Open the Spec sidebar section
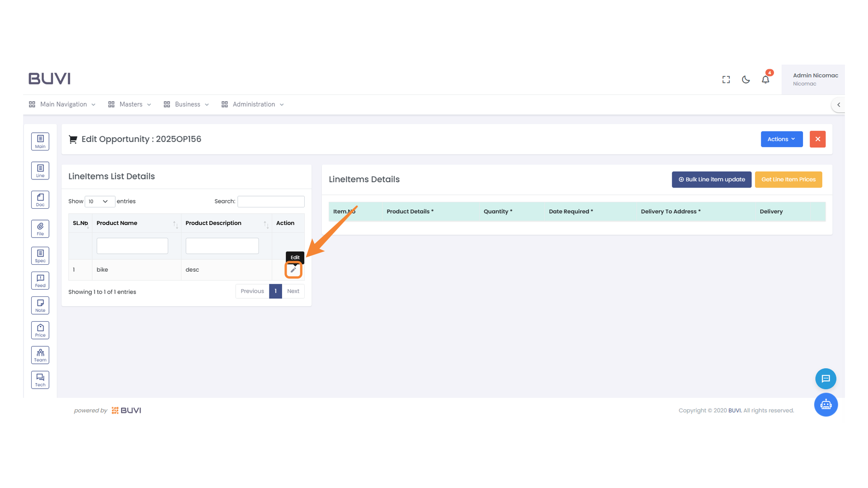The image size is (868, 488). [x=40, y=256]
